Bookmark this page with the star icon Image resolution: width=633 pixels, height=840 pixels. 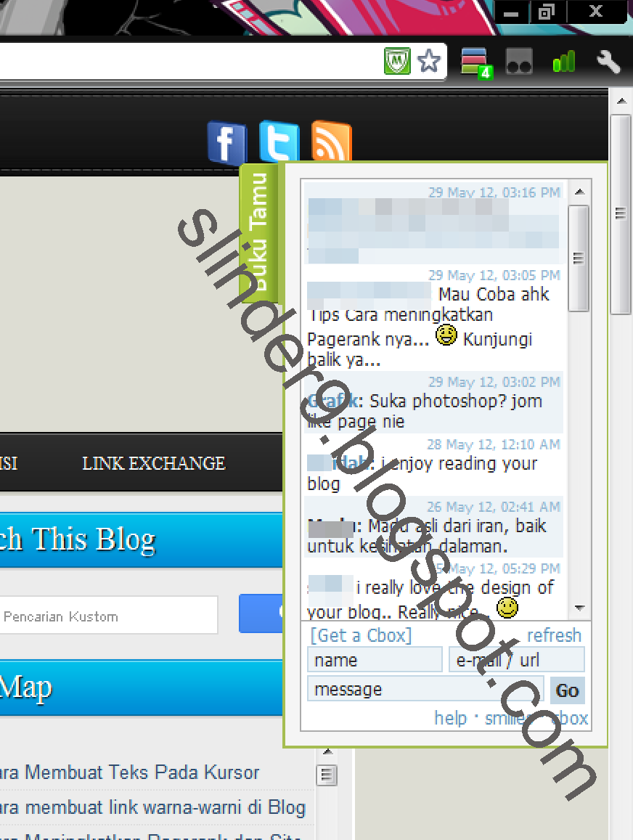click(429, 61)
